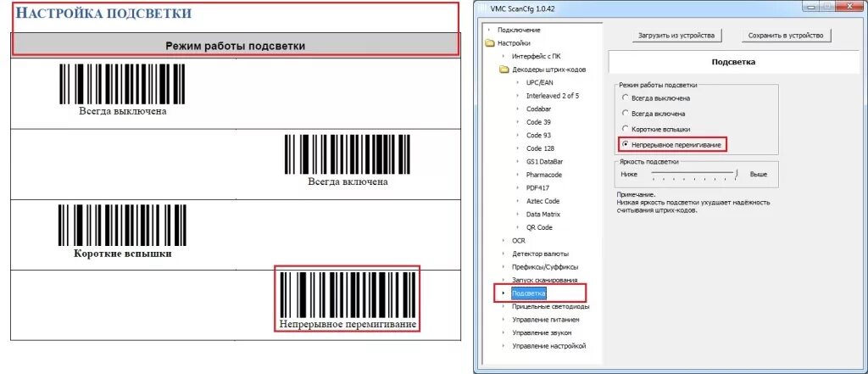
Task: Open the Подключение tree item
Action: point(519,30)
